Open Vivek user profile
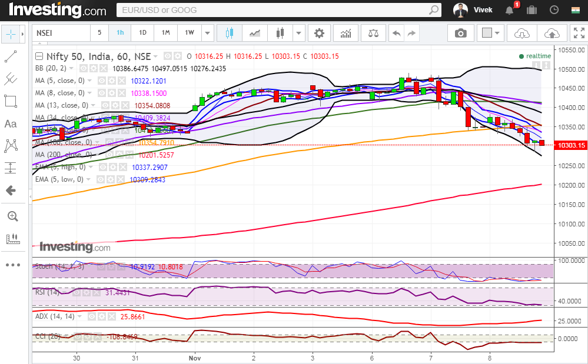Viewport: 588px width, 364px height. point(473,10)
